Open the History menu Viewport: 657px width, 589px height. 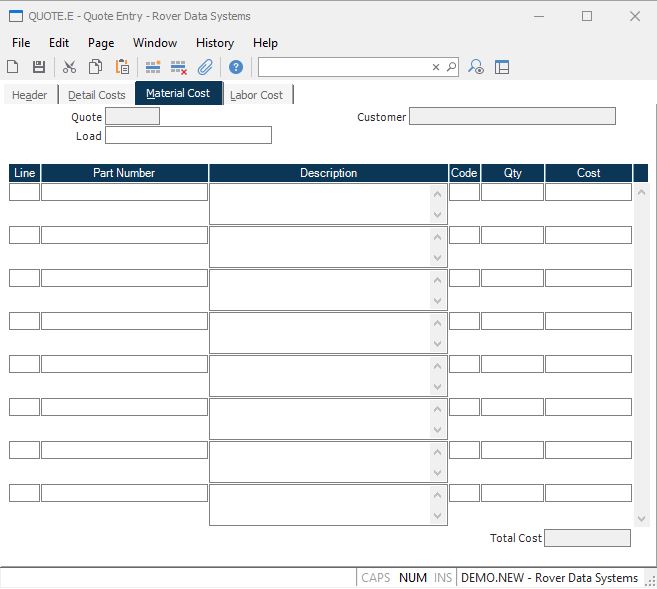(x=214, y=43)
